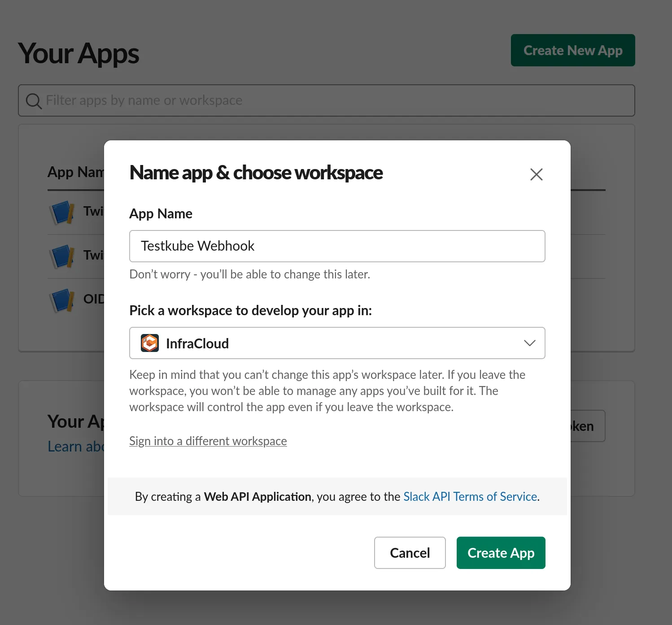Click the chevron on the InfraCloud selector
Screen dimensions: 672x625
coord(529,343)
